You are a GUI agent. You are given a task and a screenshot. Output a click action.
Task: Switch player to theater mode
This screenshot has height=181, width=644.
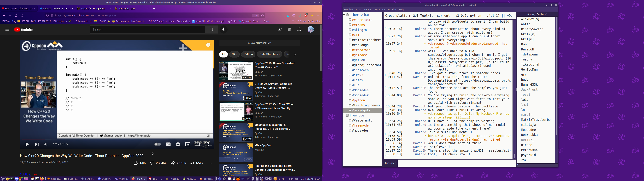(x=197, y=144)
